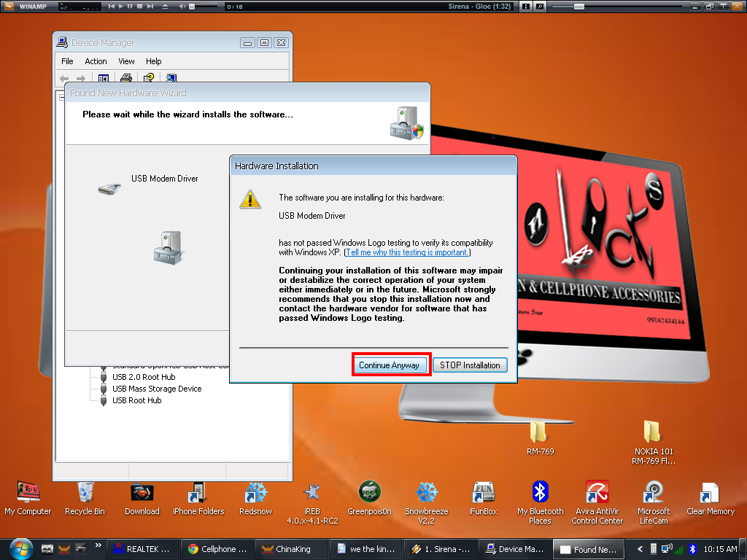Image resolution: width=747 pixels, height=560 pixels.
Task: Select the Recycle Bin desktop icon
Action: tap(85, 498)
